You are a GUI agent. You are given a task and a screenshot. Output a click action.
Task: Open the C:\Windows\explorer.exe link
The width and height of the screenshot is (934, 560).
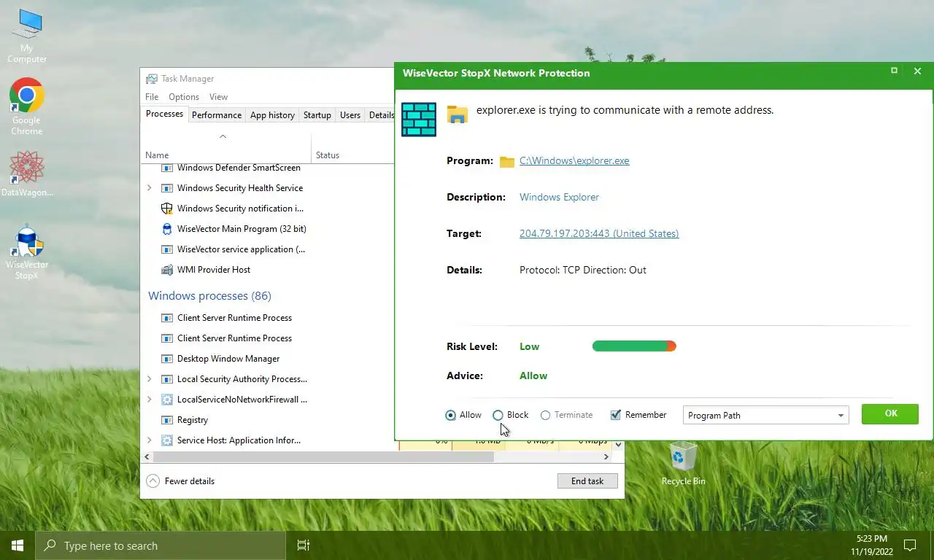[574, 161]
